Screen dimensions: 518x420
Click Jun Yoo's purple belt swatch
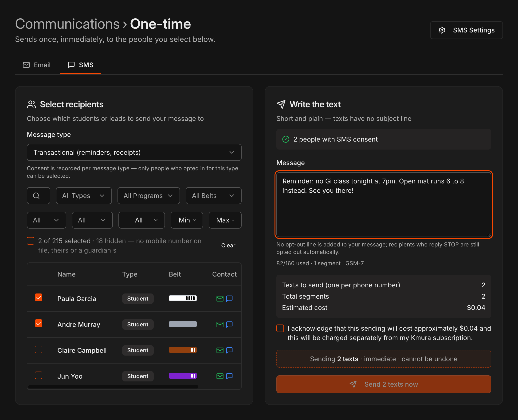point(183,376)
